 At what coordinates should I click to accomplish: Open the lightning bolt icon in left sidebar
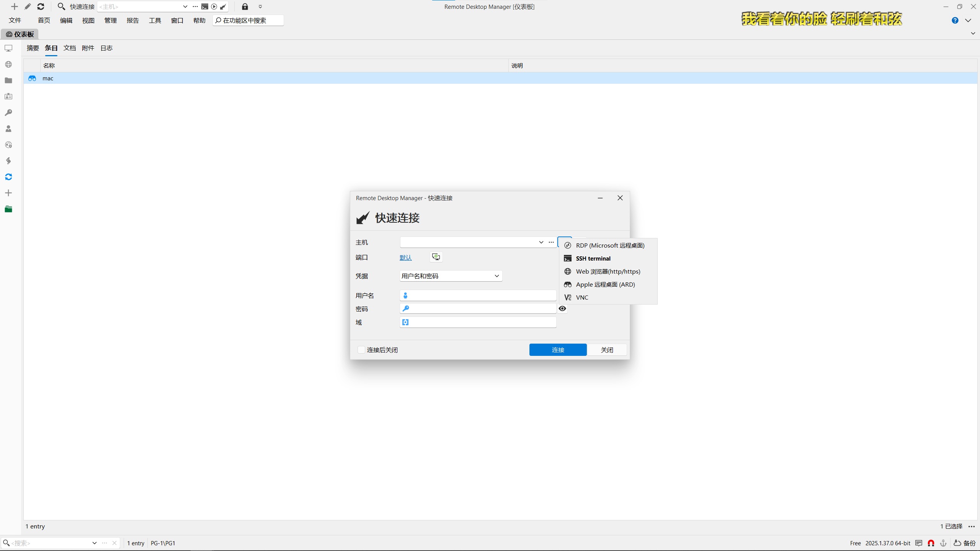tap(8, 161)
